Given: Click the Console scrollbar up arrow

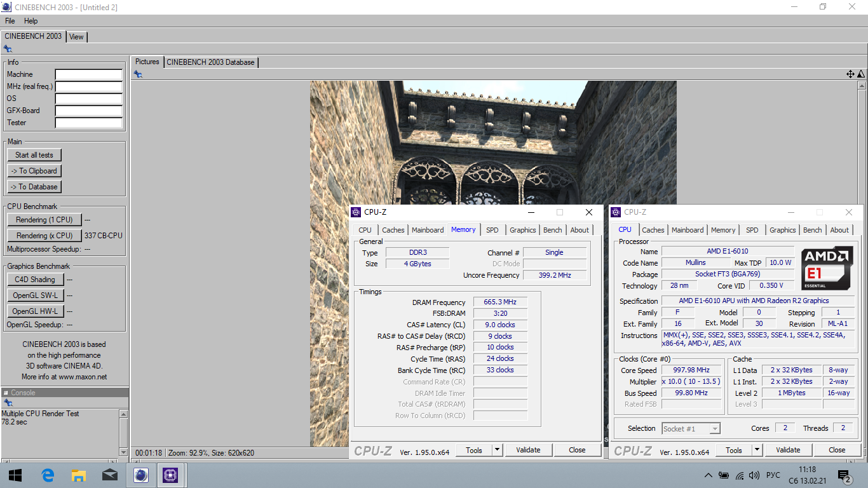Looking at the screenshot, I should (123, 414).
